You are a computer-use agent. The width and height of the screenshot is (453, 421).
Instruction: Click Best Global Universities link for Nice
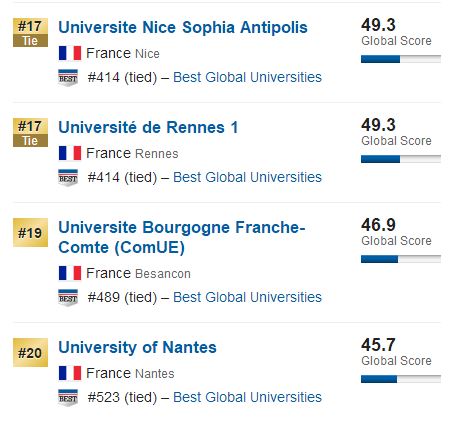click(247, 77)
